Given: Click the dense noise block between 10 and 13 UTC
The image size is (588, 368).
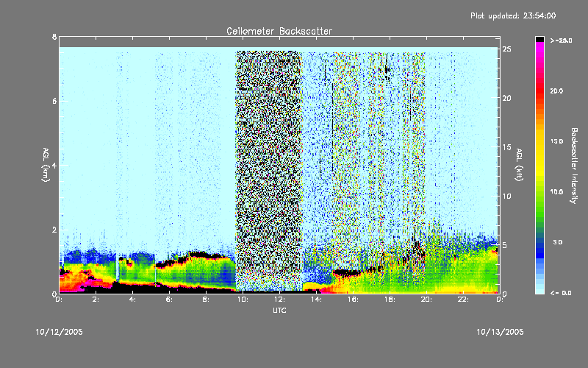Looking at the screenshot, I should point(269,169).
